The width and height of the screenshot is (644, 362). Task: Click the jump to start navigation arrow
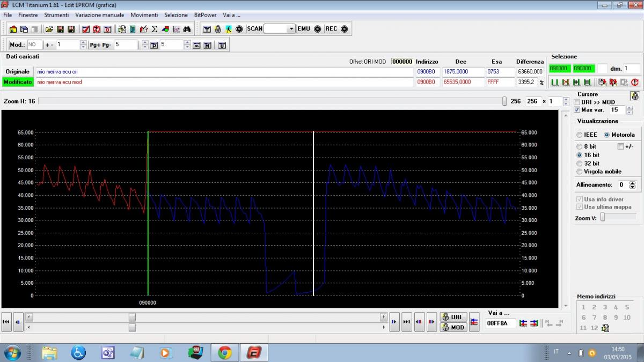tap(6, 322)
